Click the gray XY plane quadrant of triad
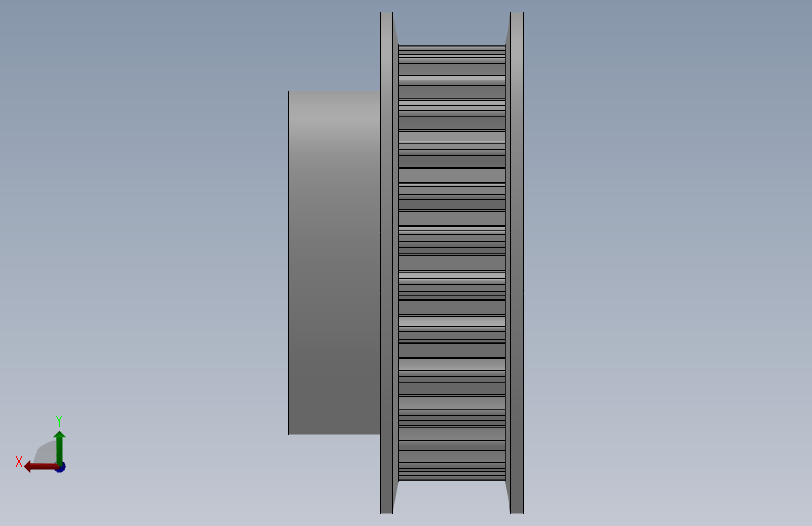 [x=47, y=454]
